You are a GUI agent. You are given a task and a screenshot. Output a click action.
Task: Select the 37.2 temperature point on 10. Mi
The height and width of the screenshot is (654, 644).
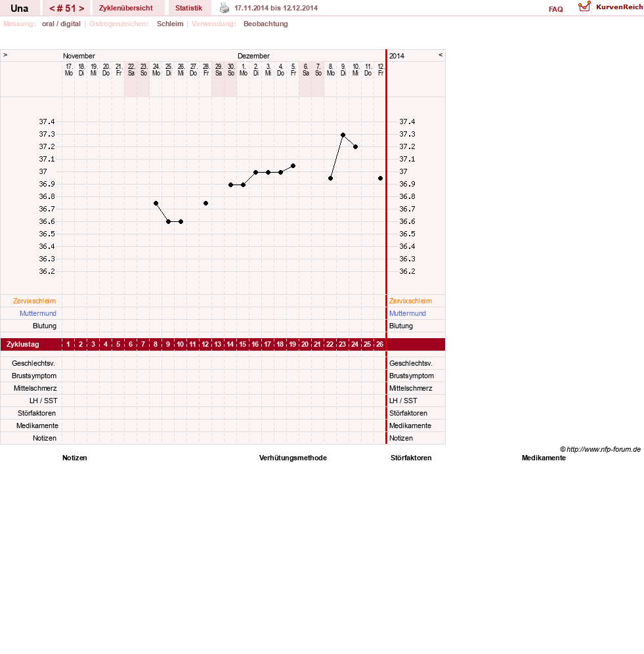pos(355,147)
